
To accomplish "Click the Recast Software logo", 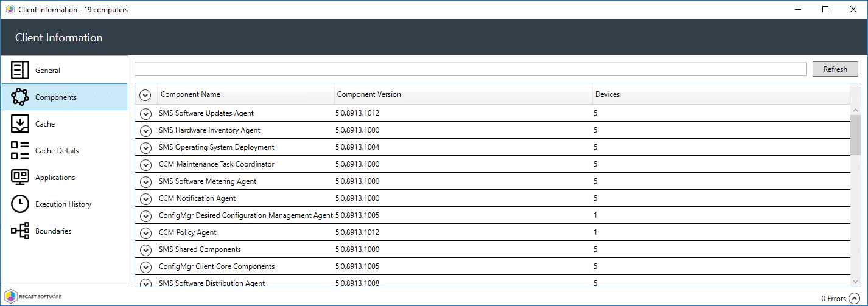I will coord(32,297).
